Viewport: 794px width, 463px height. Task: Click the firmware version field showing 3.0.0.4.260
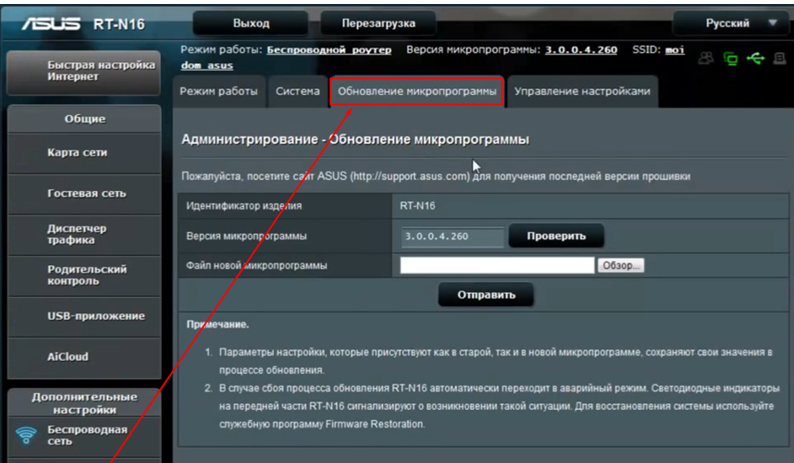(453, 237)
